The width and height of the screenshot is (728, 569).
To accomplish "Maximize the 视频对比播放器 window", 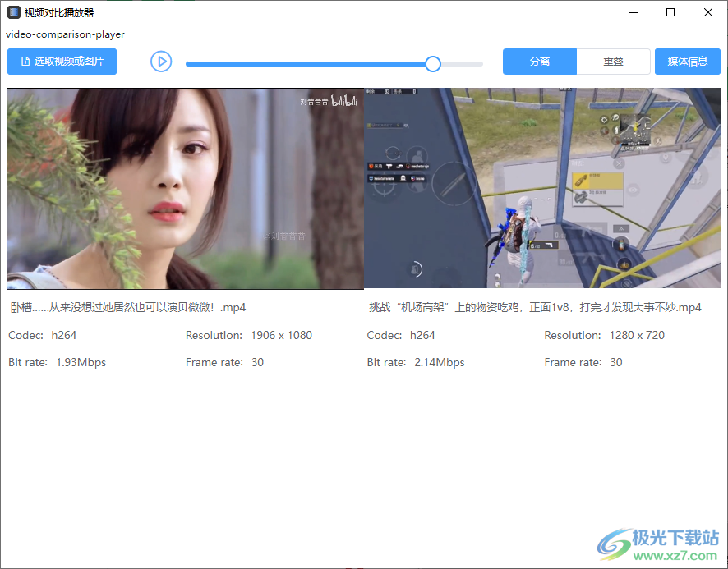I will 670,12.
